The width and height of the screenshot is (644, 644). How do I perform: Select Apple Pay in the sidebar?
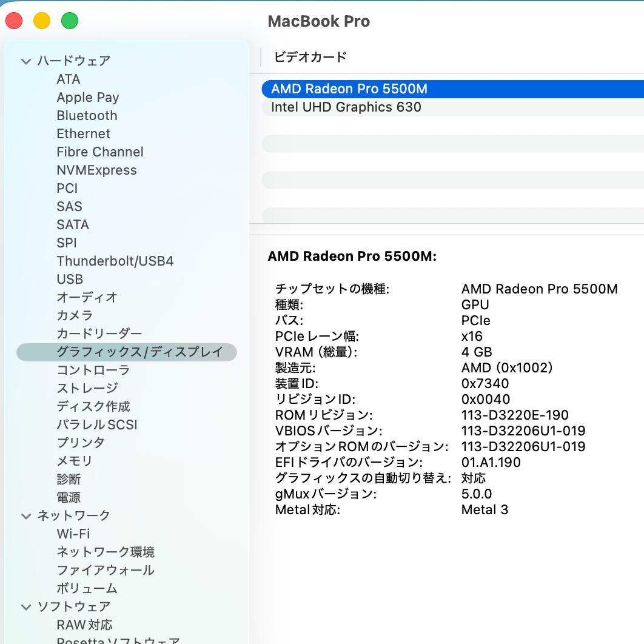87,97
